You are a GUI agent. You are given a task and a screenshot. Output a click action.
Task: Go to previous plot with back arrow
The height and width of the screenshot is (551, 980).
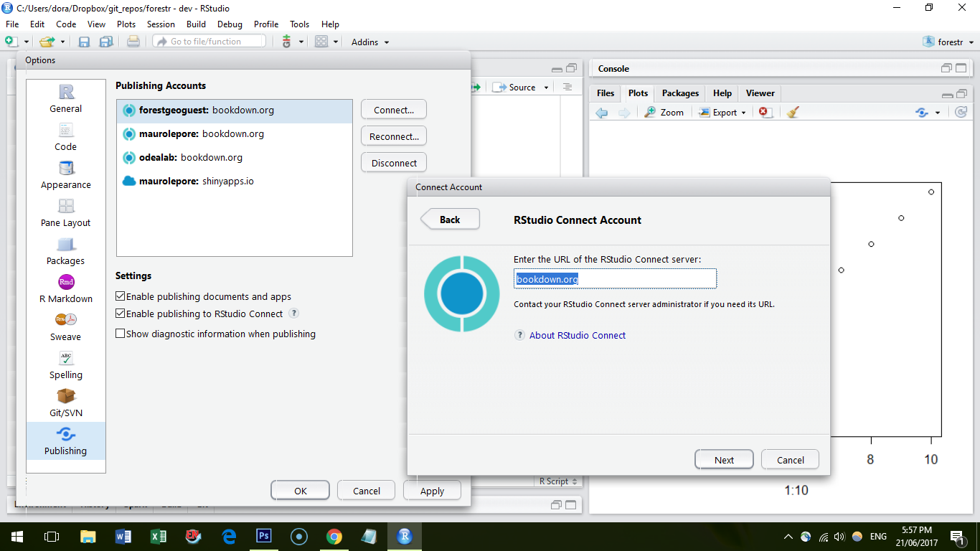click(x=602, y=113)
